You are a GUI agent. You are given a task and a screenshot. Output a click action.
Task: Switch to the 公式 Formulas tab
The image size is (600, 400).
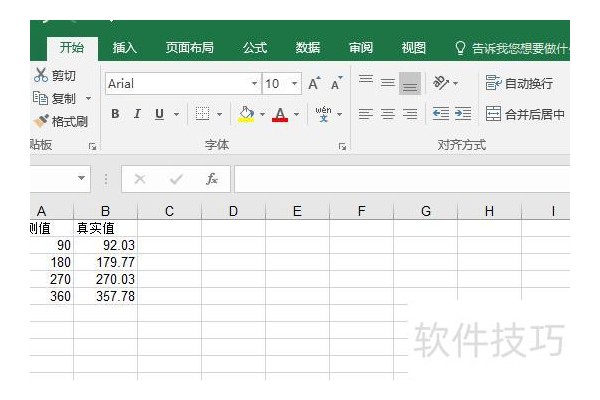(x=255, y=48)
